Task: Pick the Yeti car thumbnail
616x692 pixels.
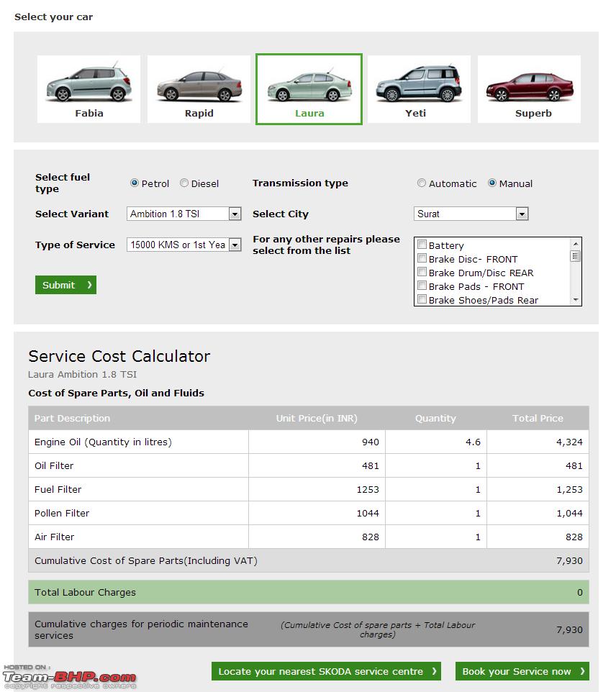Action: (x=419, y=89)
